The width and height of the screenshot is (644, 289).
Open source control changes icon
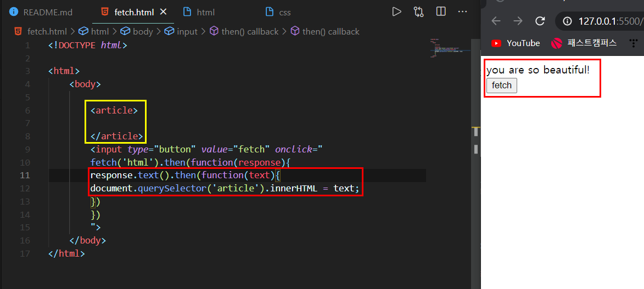tap(418, 12)
